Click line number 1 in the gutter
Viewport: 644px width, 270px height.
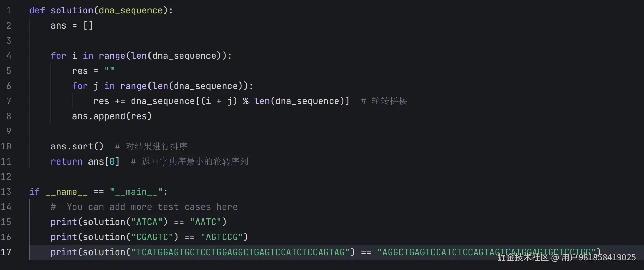[x=9, y=11]
